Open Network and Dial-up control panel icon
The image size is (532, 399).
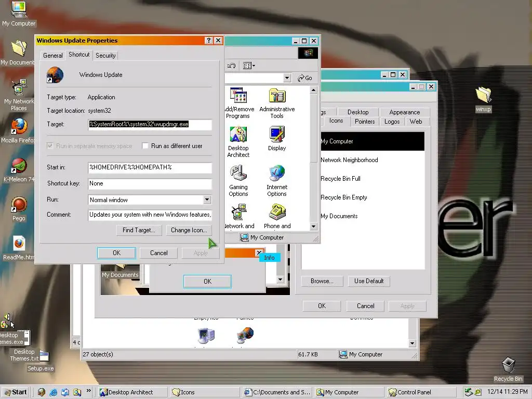click(x=239, y=217)
